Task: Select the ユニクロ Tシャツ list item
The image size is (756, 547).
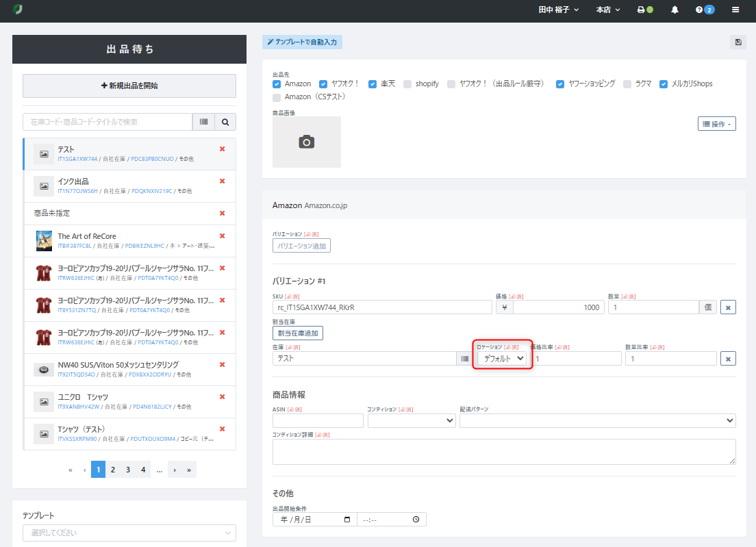Action: pyautogui.click(x=129, y=401)
